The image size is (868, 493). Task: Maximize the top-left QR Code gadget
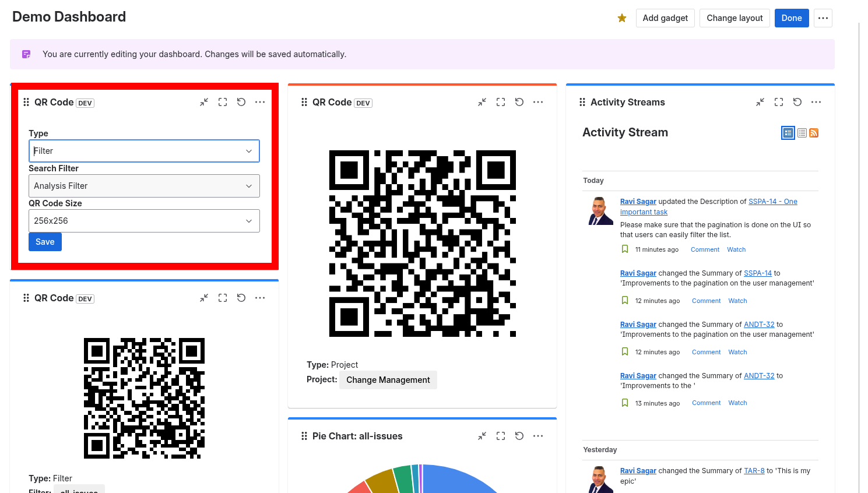point(223,102)
